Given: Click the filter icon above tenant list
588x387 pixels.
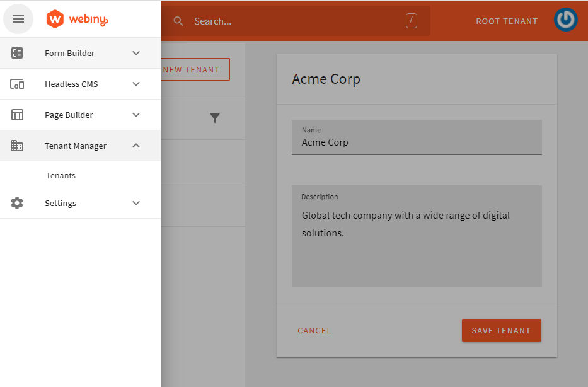Looking at the screenshot, I should [x=215, y=118].
